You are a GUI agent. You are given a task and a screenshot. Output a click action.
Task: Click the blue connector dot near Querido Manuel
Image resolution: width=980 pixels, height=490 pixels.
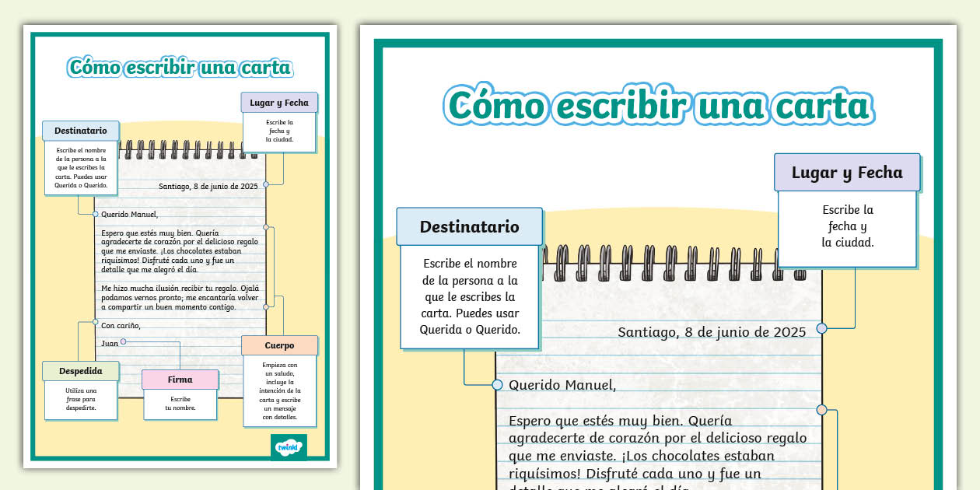point(96,213)
